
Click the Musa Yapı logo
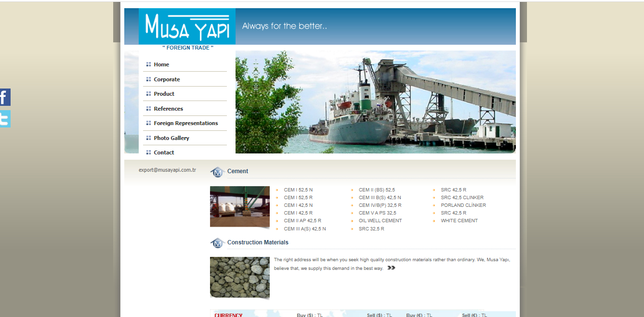coord(187,26)
